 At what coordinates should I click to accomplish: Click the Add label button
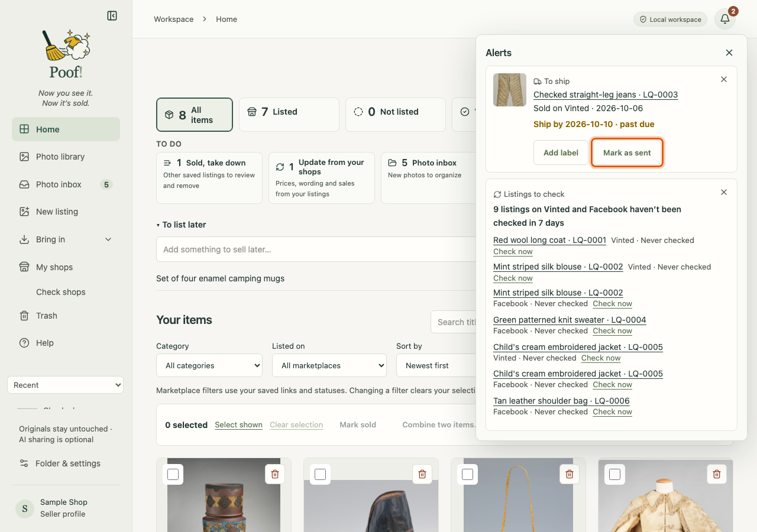click(561, 153)
